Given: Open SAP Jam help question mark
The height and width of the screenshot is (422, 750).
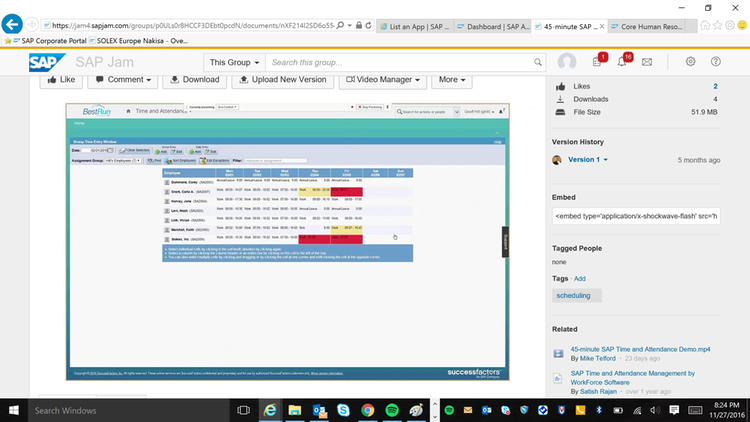Looking at the screenshot, I should point(716,61).
